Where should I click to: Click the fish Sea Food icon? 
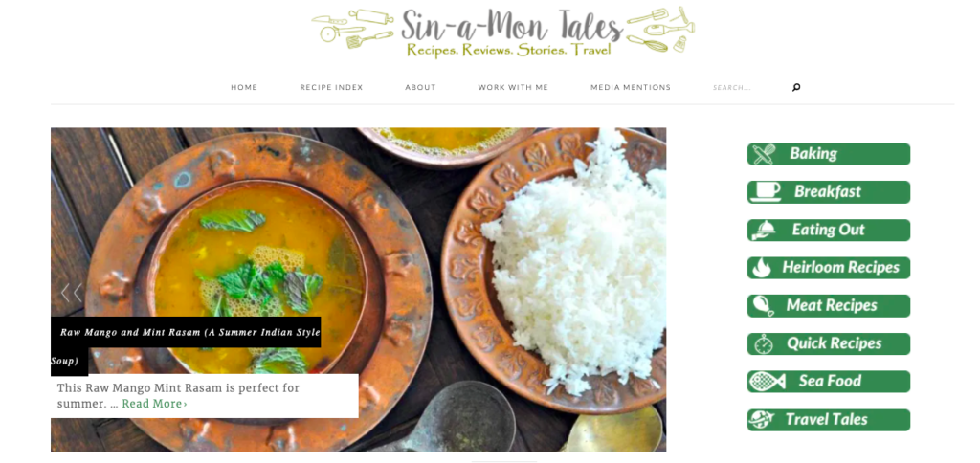pyautogui.click(x=767, y=381)
